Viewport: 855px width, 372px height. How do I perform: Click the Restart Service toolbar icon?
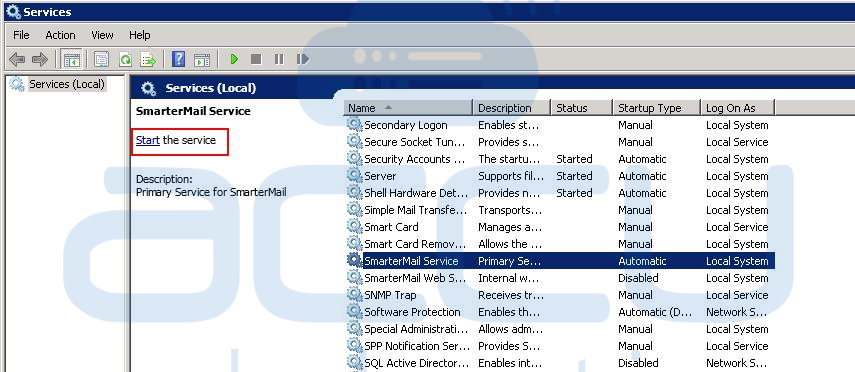(303, 59)
